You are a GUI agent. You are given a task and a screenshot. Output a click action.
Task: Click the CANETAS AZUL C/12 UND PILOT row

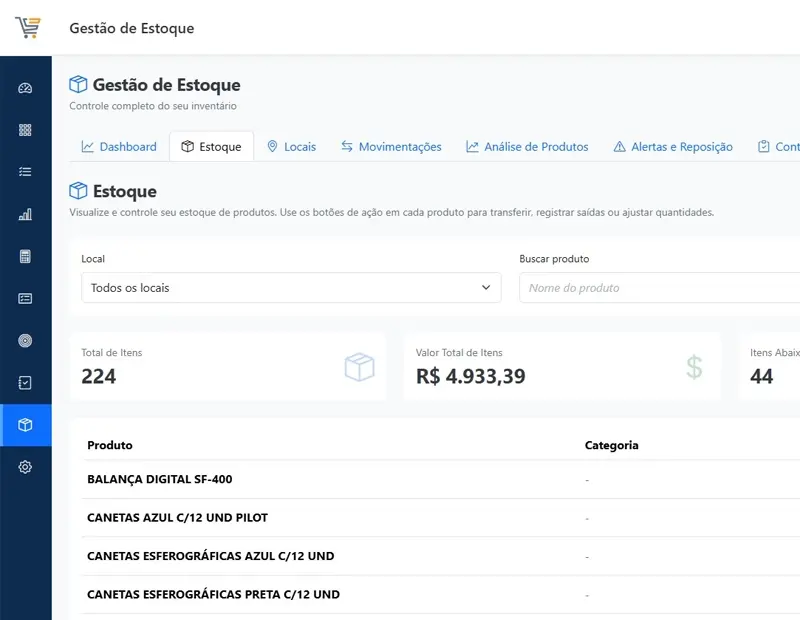pos(178,518)
